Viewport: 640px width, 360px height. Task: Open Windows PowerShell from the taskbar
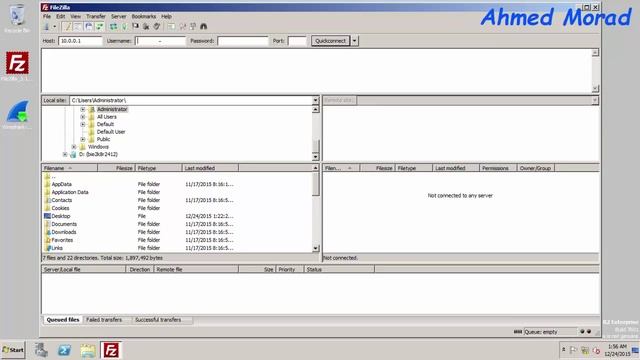64,350
